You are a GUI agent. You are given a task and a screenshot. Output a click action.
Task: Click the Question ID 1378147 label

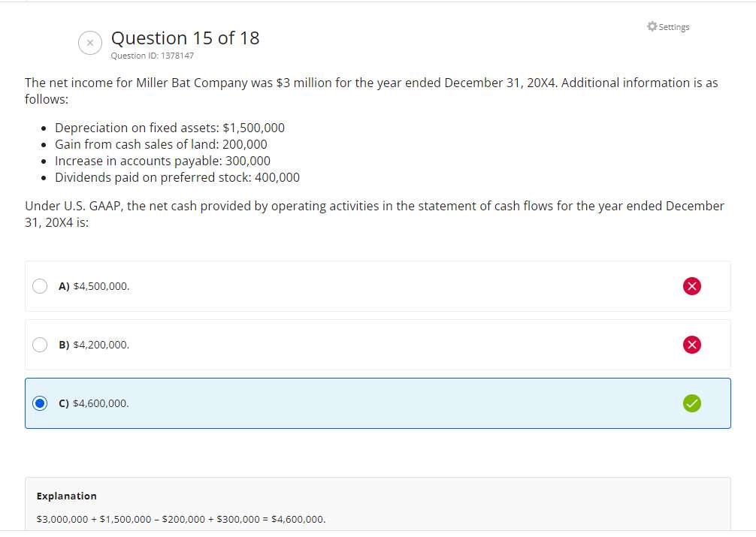[152, 56]
